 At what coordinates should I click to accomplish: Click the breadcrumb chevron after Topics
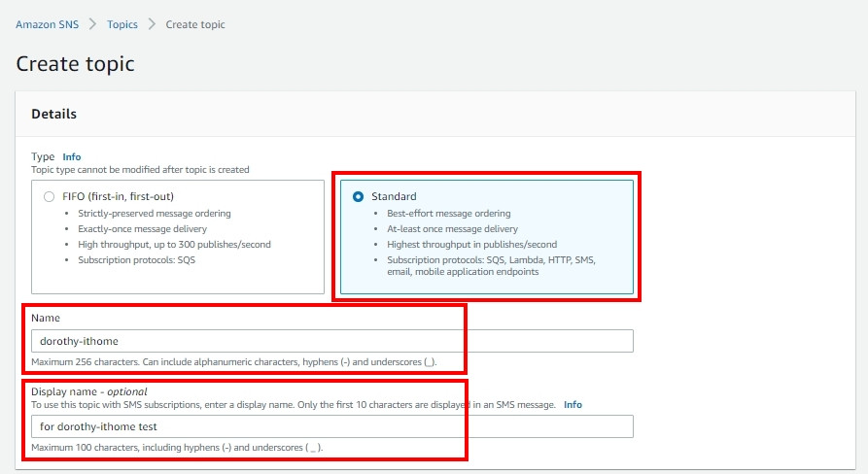(x=152, y=24)
